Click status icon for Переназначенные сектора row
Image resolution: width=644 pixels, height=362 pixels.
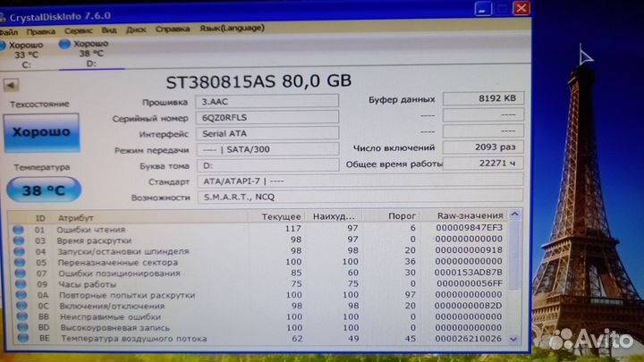(20, 263)
